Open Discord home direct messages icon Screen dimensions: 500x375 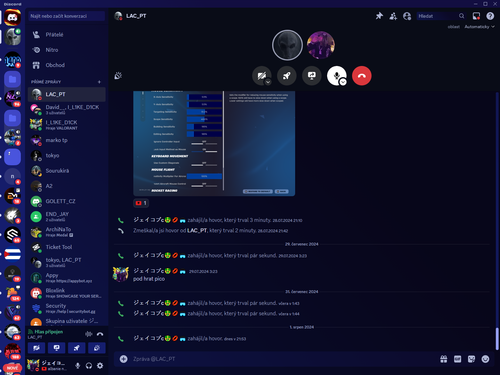pos(13,17)
